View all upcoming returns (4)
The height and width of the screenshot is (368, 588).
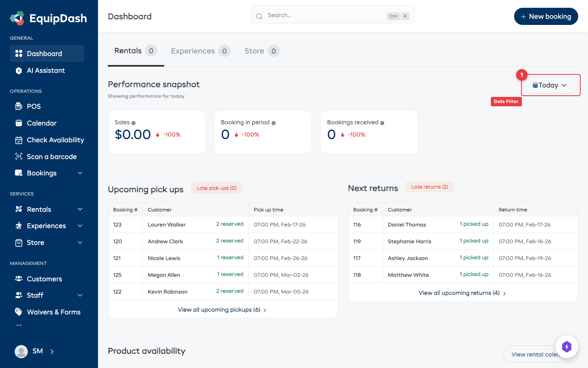pyautogui.click(x=459, y=293)
